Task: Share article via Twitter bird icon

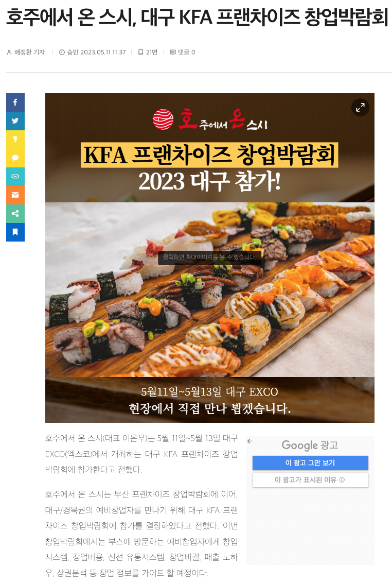Action: [x=15, y=121]
